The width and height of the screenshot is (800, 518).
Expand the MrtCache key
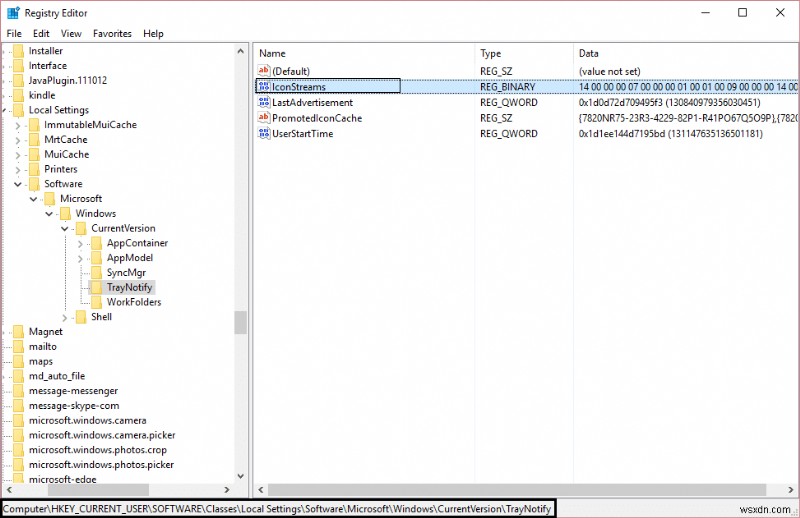pos(18,140)
